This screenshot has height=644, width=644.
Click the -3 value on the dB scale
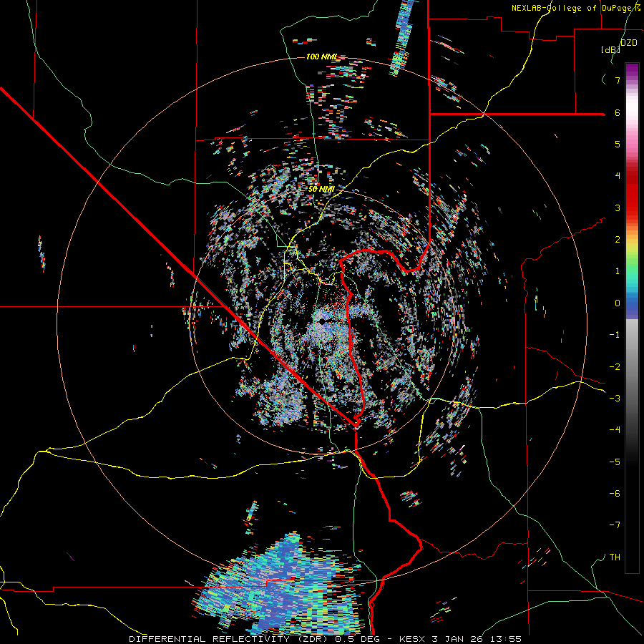click(615, 399)
